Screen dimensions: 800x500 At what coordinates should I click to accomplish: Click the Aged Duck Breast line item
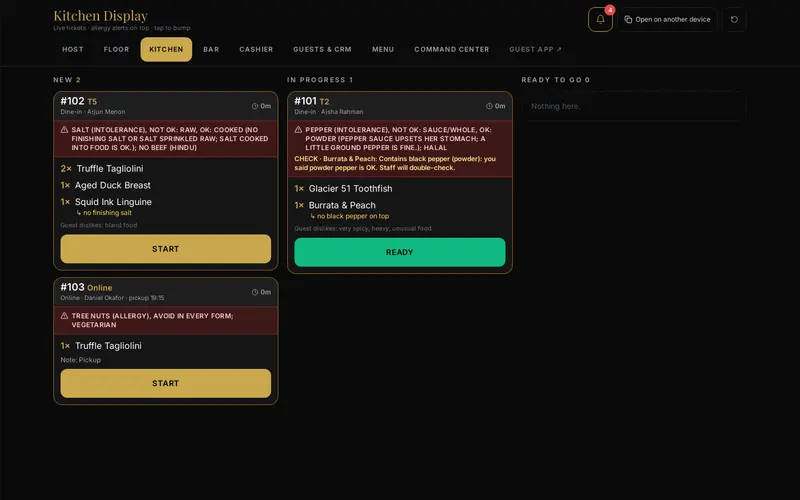[106, 185]
